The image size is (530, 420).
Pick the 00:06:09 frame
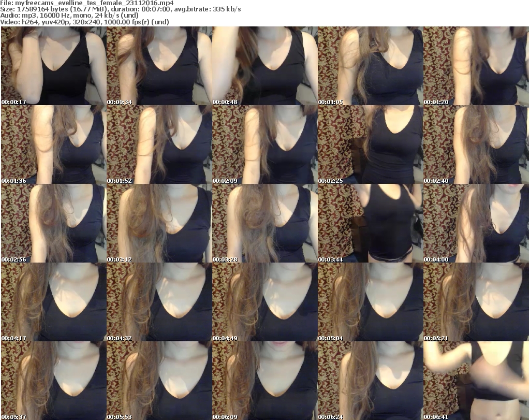click(x=264, y=381)
